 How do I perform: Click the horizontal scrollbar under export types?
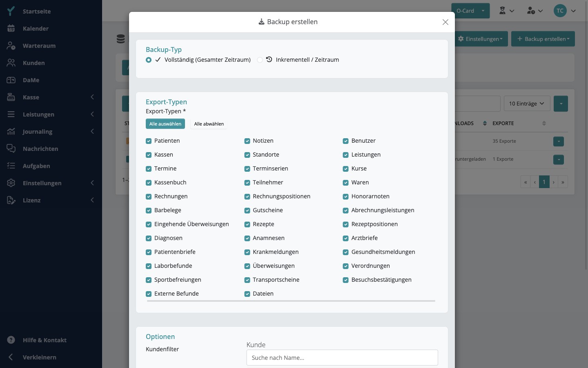tap(291, 301)
